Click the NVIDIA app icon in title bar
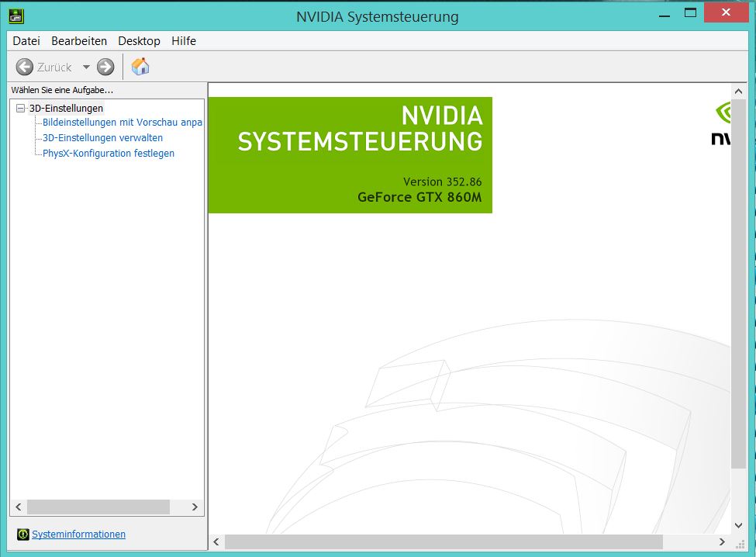This screenshot has height=557, width=756. [x=16, y=16]
